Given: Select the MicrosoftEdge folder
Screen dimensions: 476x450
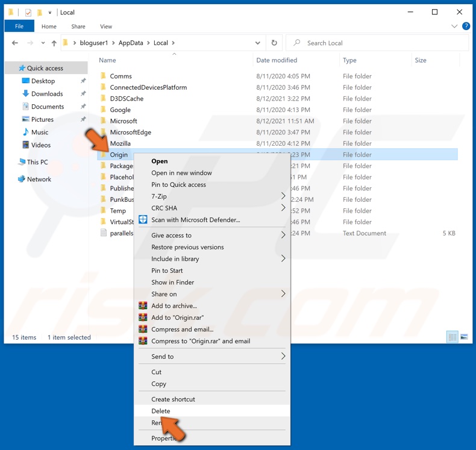Looking at the screenshot, I should click(130, 133).
